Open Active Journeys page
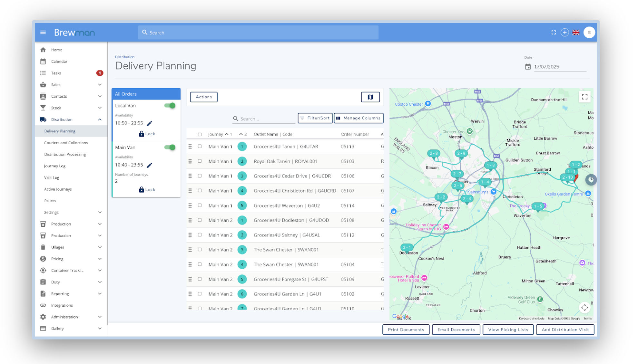This screenshot has height=364, width=638. 58,189
